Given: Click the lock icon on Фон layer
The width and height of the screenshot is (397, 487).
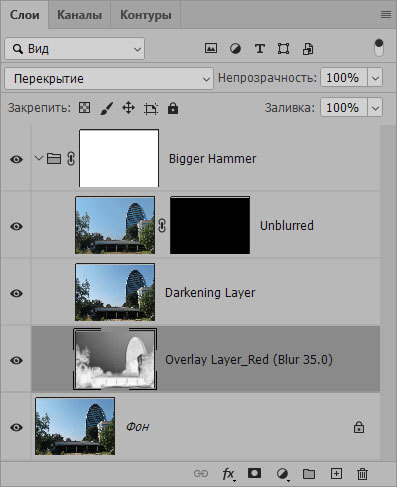Looking at the screenshot, I should tap(359, 427).
